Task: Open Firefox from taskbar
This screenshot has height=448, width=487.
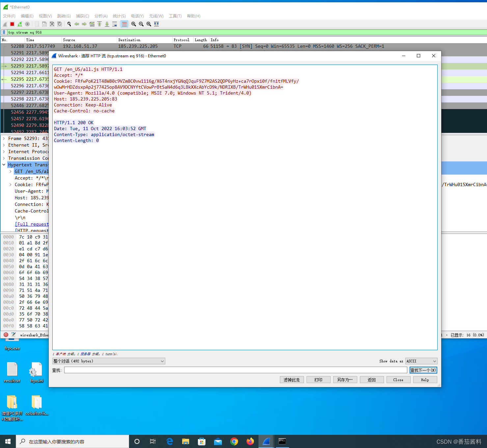Action: tap(250, 441)
